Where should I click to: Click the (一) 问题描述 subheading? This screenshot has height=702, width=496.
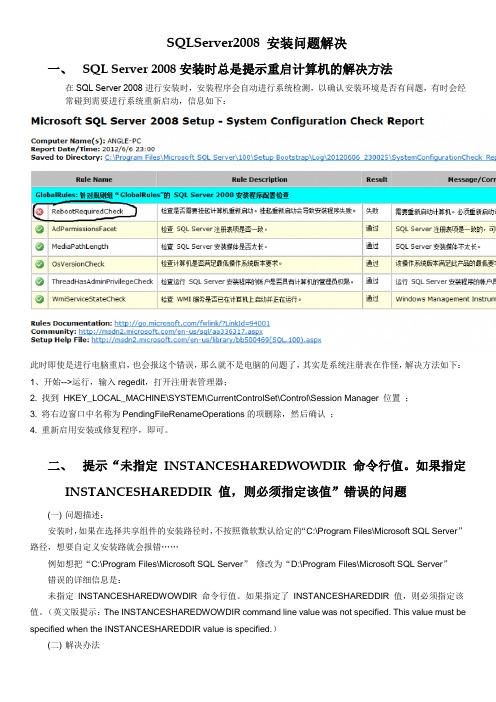click(x=76, y=515)
